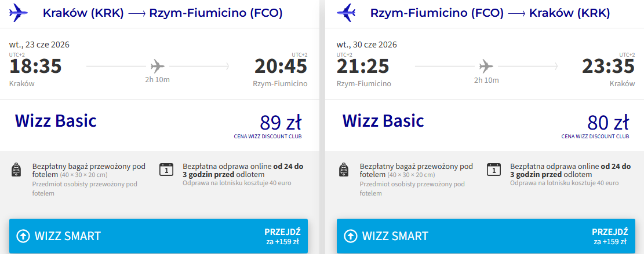
Task: Click the calendar check-in icon in the return card
Action: (494, 169)
